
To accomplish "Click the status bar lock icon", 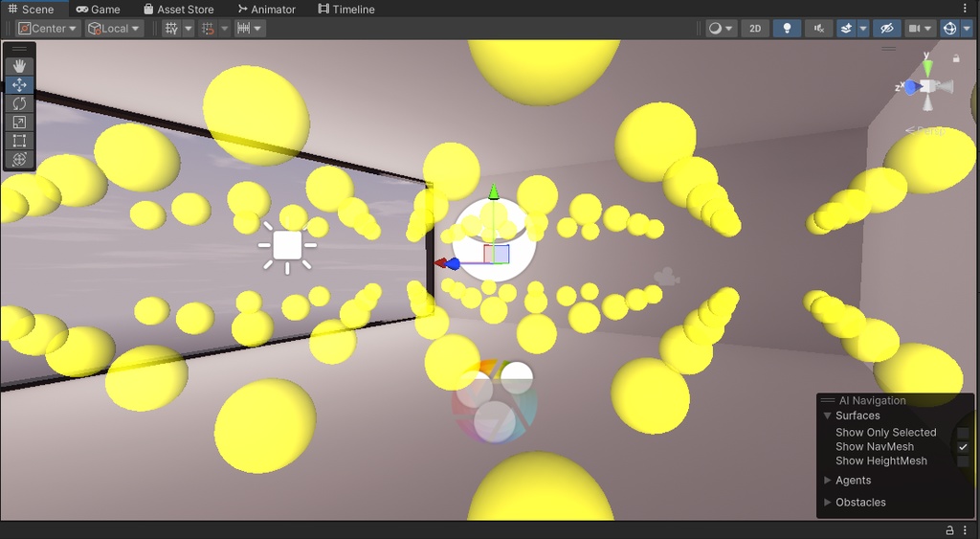I will point(950,530).
